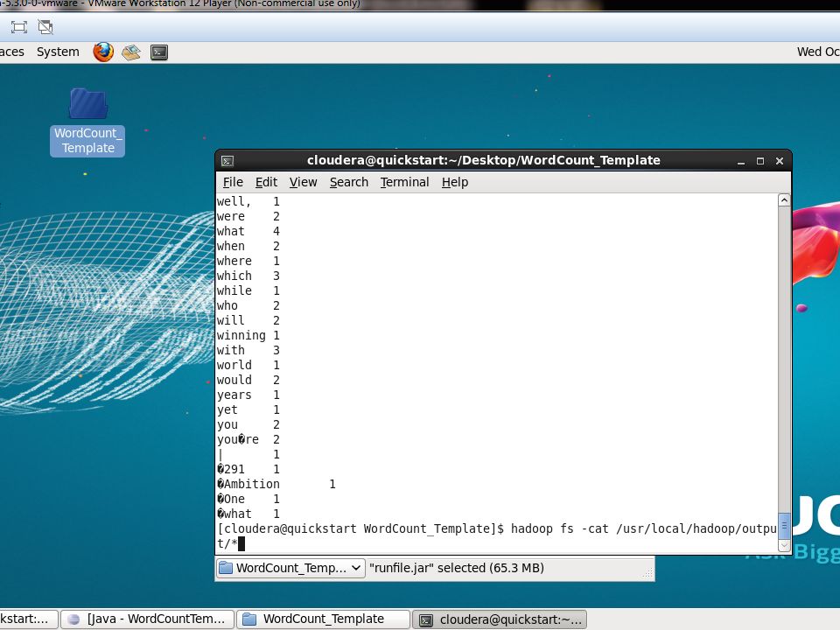
Task: Click the terminal scrollbar up arrow
Action: (784, 200)
